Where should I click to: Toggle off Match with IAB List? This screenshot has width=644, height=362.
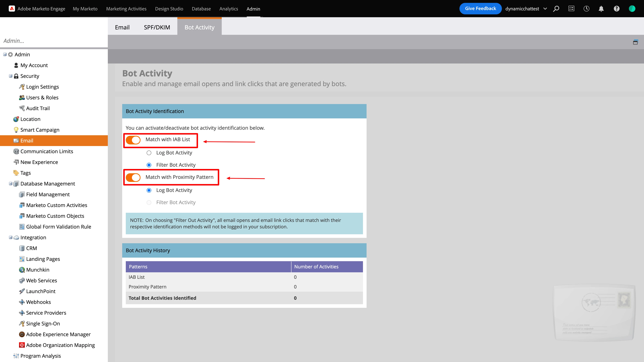pos(133,140)
